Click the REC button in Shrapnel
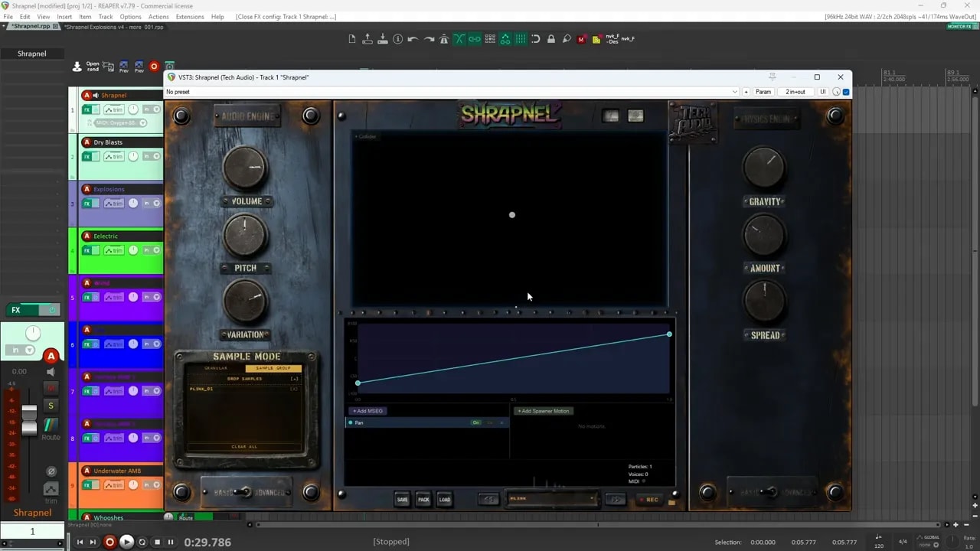Screen dimensions: 980x551 click(648, 500)
